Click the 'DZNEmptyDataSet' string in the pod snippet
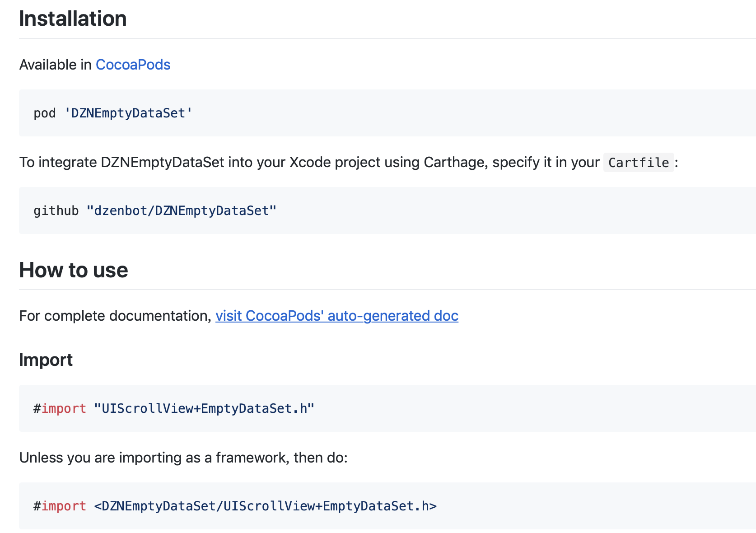 (x=128, y=113)
